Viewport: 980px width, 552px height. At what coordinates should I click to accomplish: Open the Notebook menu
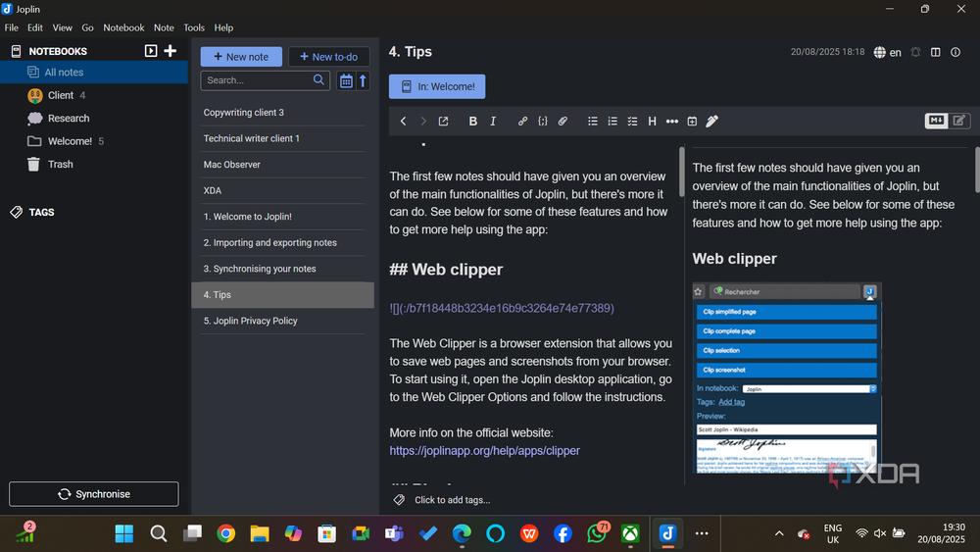[x=123, y=27]
